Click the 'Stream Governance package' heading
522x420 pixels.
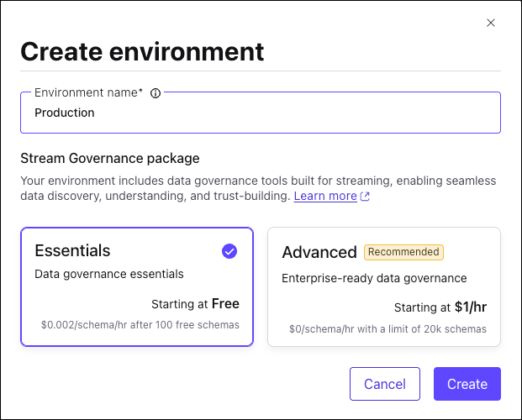(110, 158)
